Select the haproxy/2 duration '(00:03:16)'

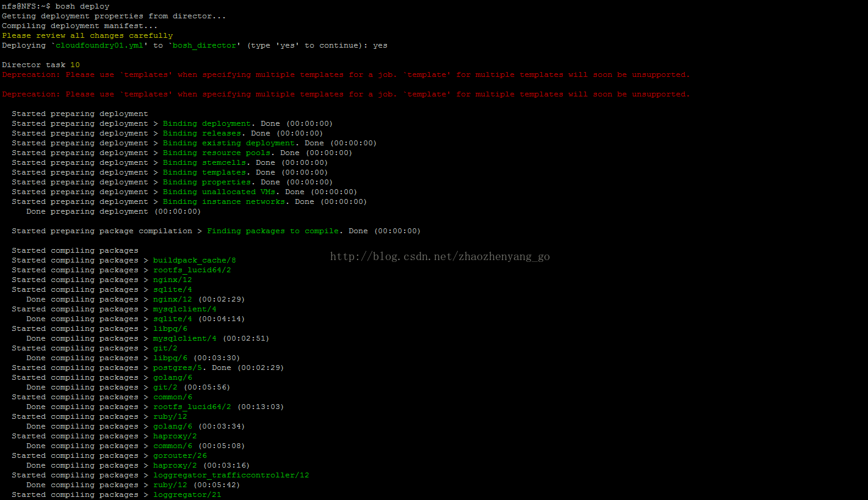[226, 465]
